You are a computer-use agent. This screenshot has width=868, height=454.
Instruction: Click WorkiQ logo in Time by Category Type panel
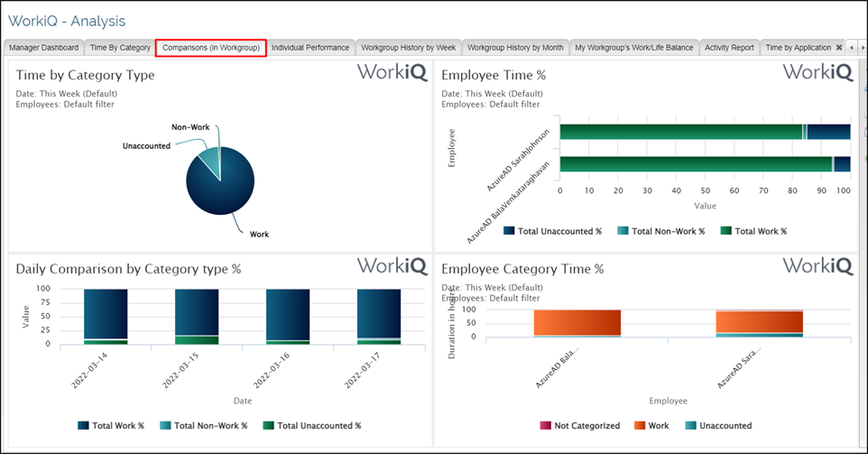point(392,73)
